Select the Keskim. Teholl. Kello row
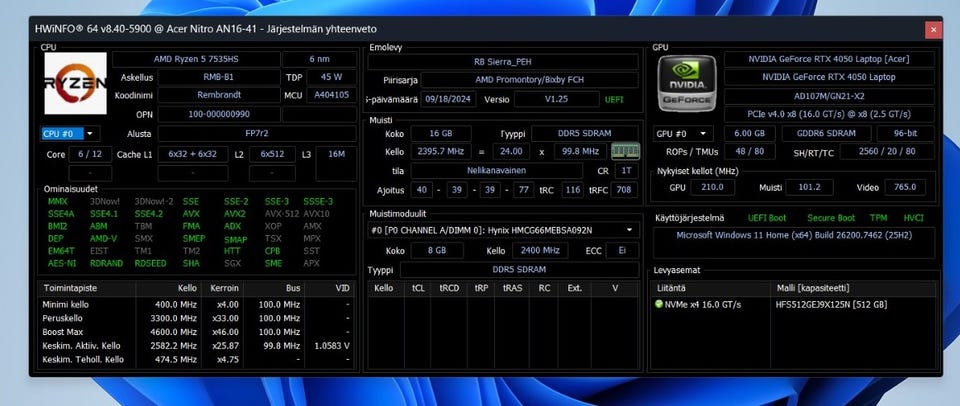960x406 pixels. (196, 359)
